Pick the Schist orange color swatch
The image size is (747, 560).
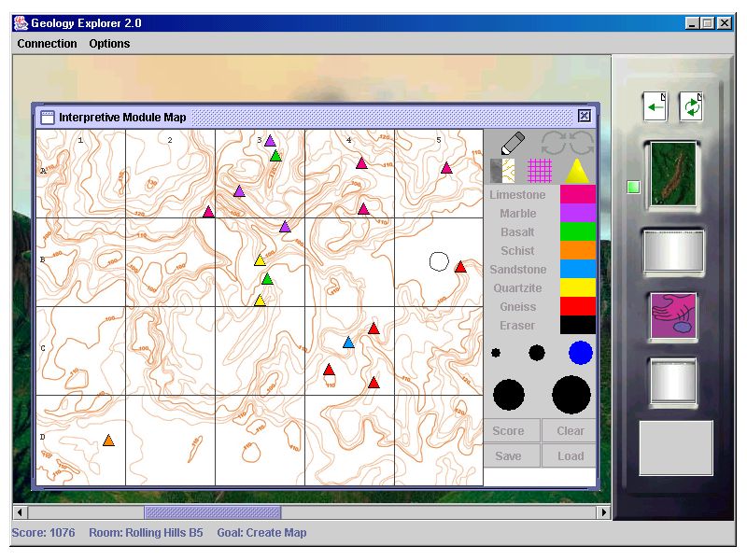coord(577,250)
